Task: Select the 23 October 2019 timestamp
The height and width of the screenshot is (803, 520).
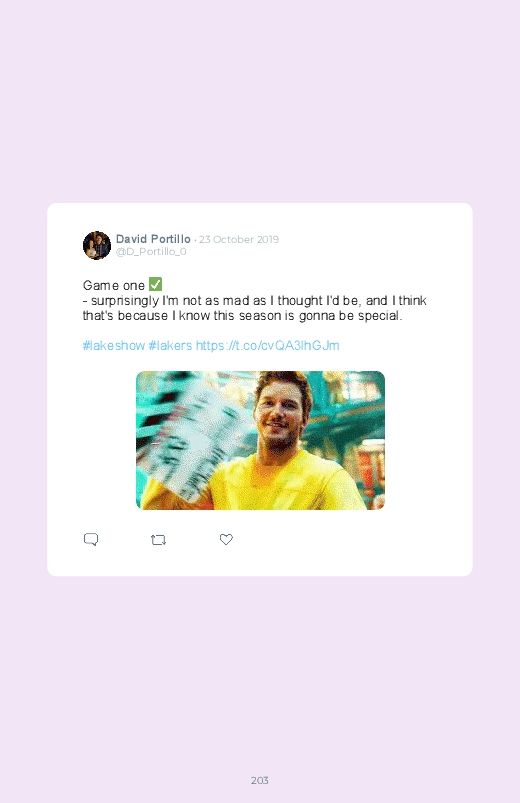Action: pyautogui.click(x=239, y=239)
